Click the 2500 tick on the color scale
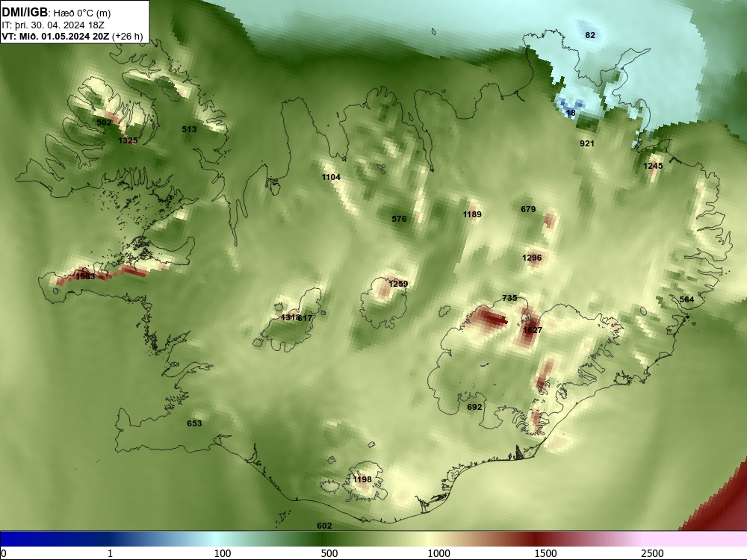The image size is (747, 560). 652,553
